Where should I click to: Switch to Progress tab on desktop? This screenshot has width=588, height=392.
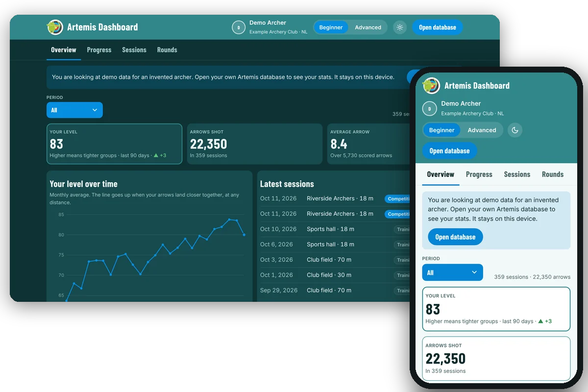pos(99,50)
